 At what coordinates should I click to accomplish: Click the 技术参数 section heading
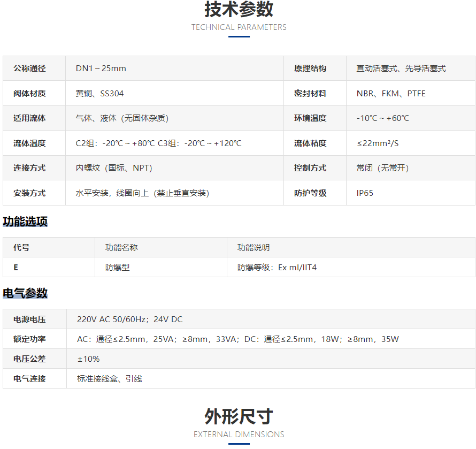coord(239,10)
